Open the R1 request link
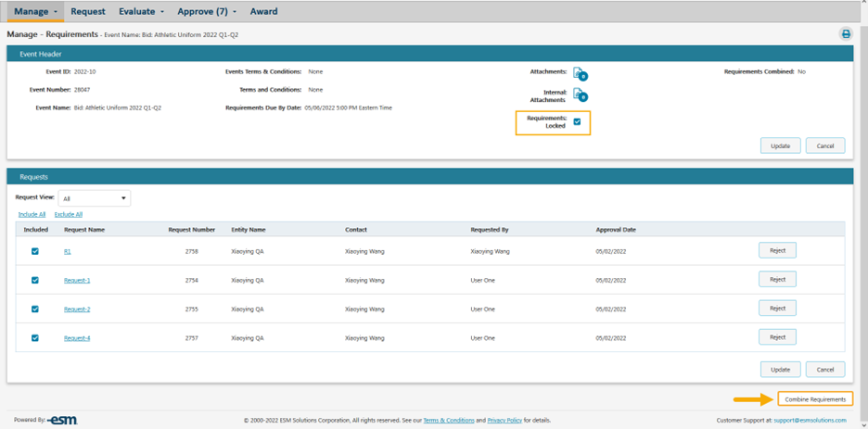The width and height of the screenshot is (868, 429). [68, 251]
